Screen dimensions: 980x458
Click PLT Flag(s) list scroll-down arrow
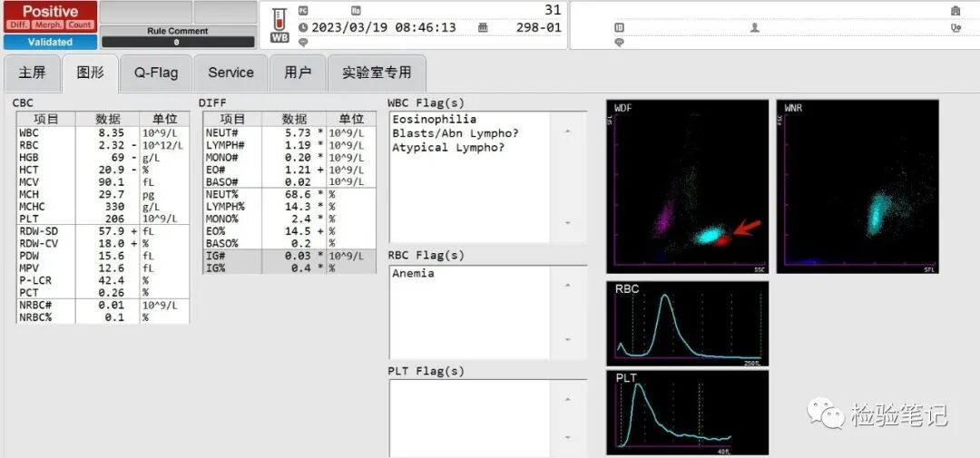pos(567,437)
